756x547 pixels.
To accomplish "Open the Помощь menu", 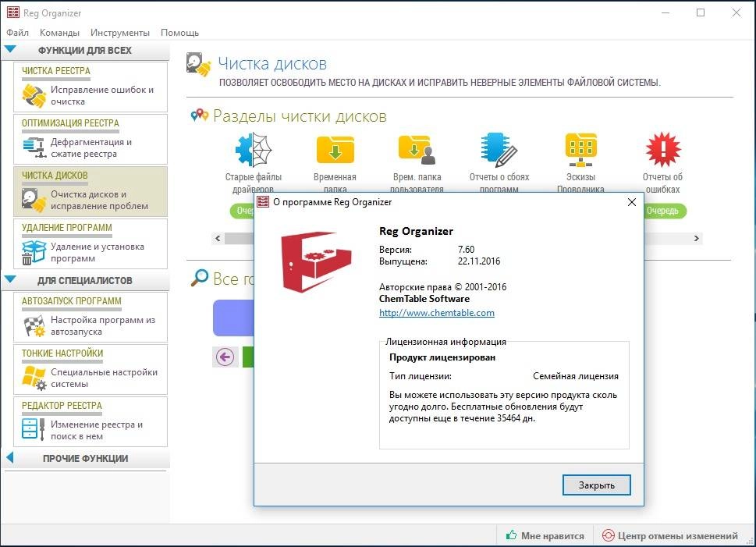I will click(179, 32).
